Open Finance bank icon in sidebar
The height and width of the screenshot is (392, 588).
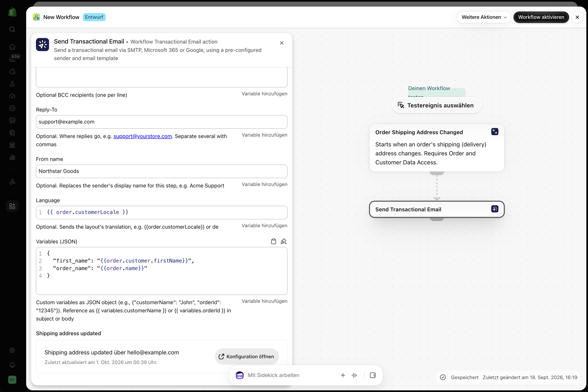coord(12,145)
